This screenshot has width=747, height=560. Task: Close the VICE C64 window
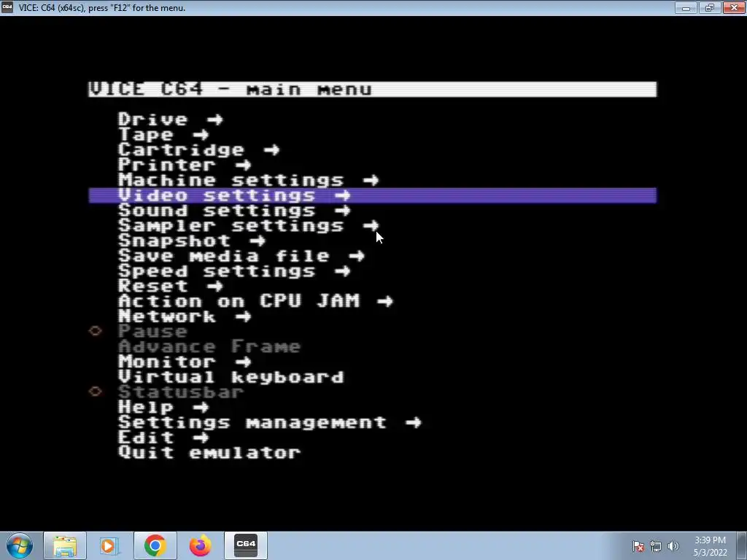point(734,7)
